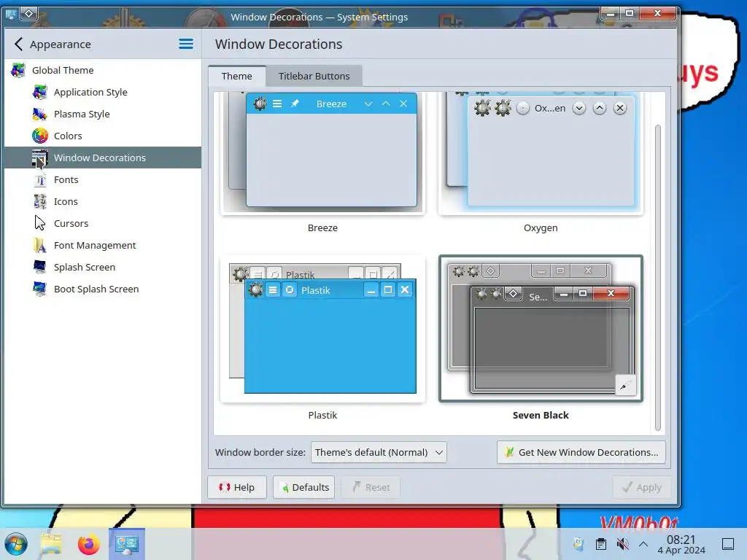Open the file manager from taskbar
The image size is (747, 560).
[51, 544]
